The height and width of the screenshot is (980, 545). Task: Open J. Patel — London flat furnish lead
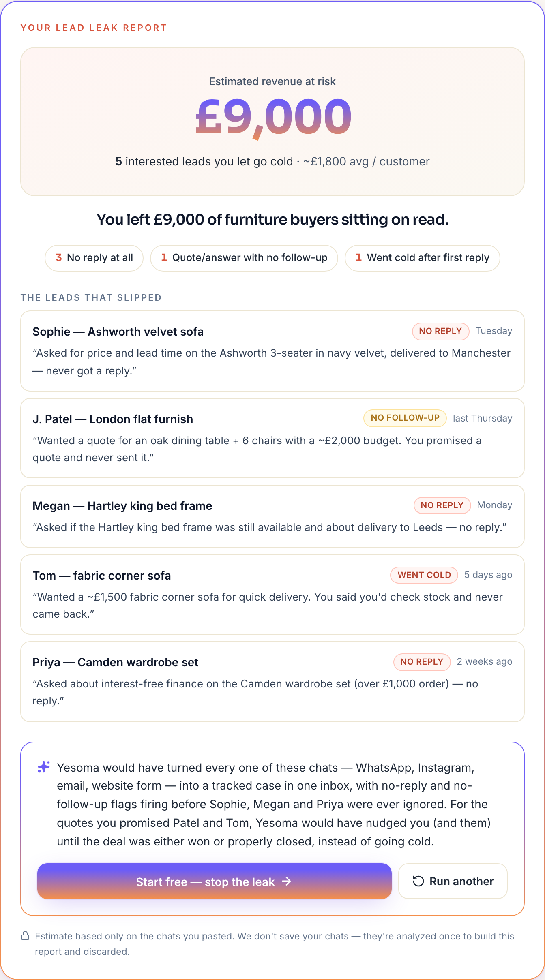[272, 438]
